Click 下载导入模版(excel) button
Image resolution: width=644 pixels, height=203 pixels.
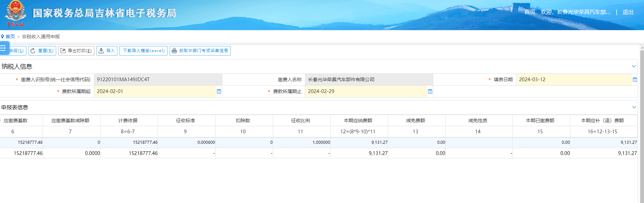(x=143, y=51)
